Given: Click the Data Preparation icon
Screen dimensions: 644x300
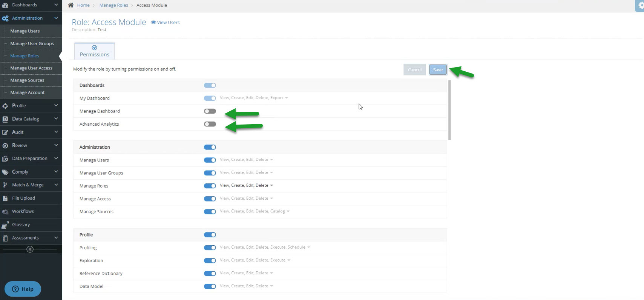Looking at the screenshot, I should pyautogui.click(x=5, y=159).
